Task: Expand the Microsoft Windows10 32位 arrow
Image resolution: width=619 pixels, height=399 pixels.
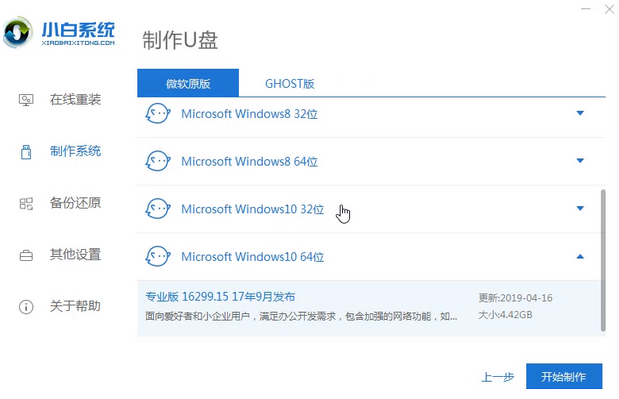Action: pos(580,208)
